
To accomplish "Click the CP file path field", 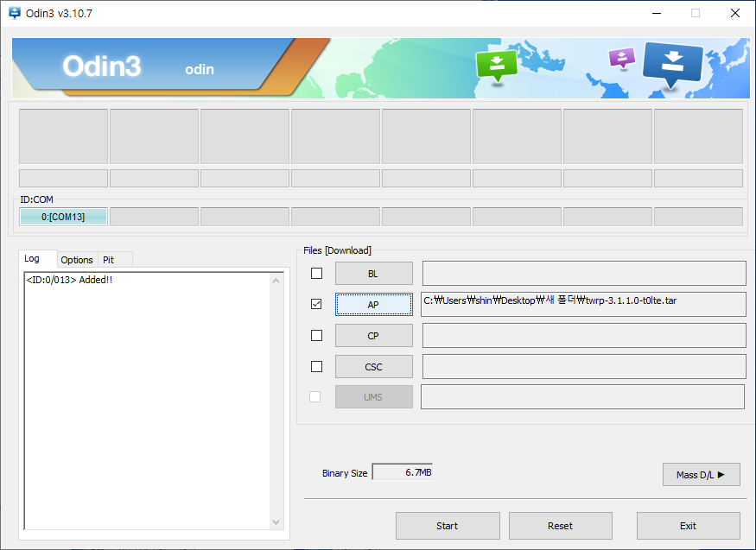I will (x=584, y=335).
